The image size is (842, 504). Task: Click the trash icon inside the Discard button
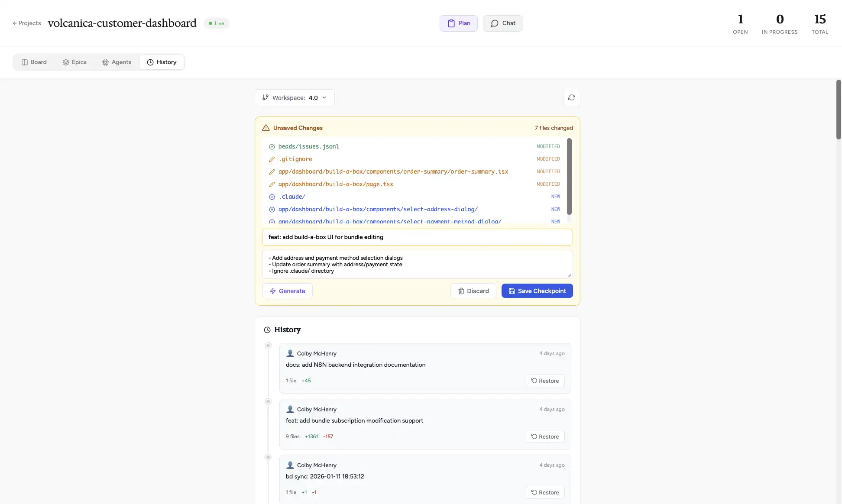click(x=461, y=291)
